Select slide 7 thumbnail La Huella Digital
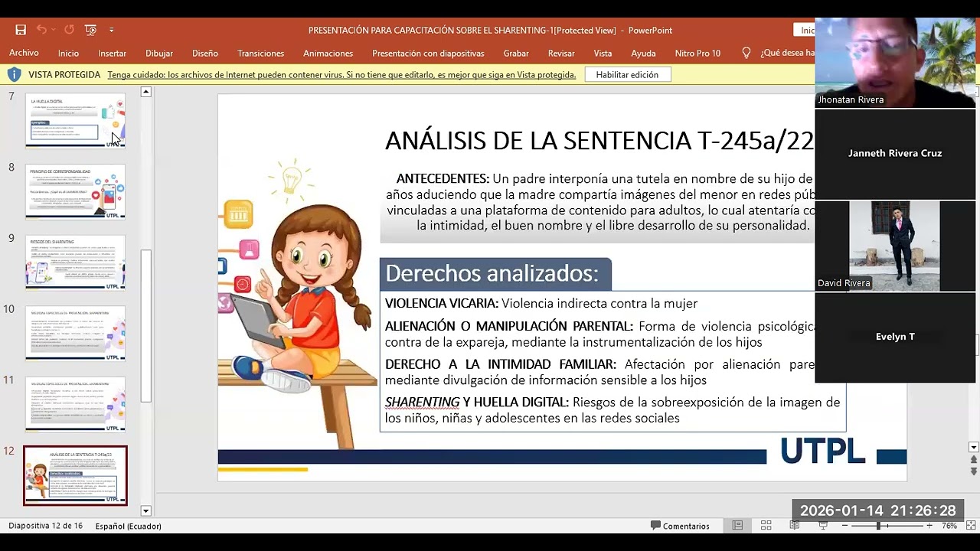This screenshot has width=980, height=551. pyautogui.click(x=75, y=120)
